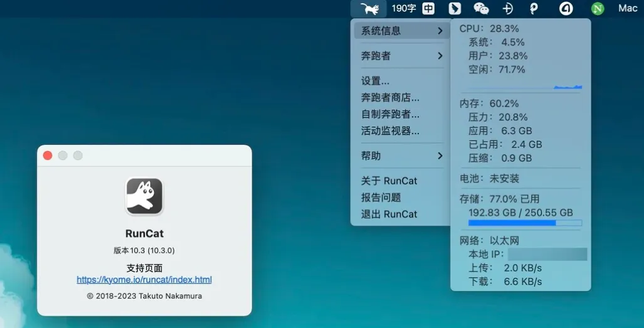
Task: Click the © 2018-2023 Takuto Nakamura text
Action: click(144, 296)
